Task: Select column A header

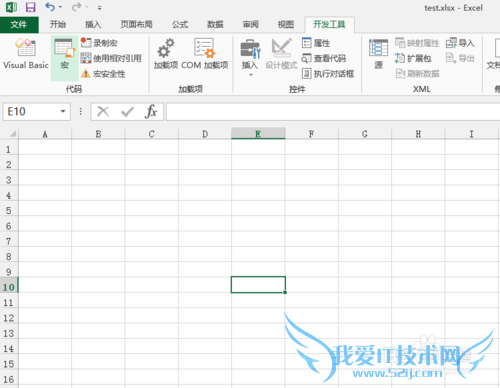Action: 45,134
